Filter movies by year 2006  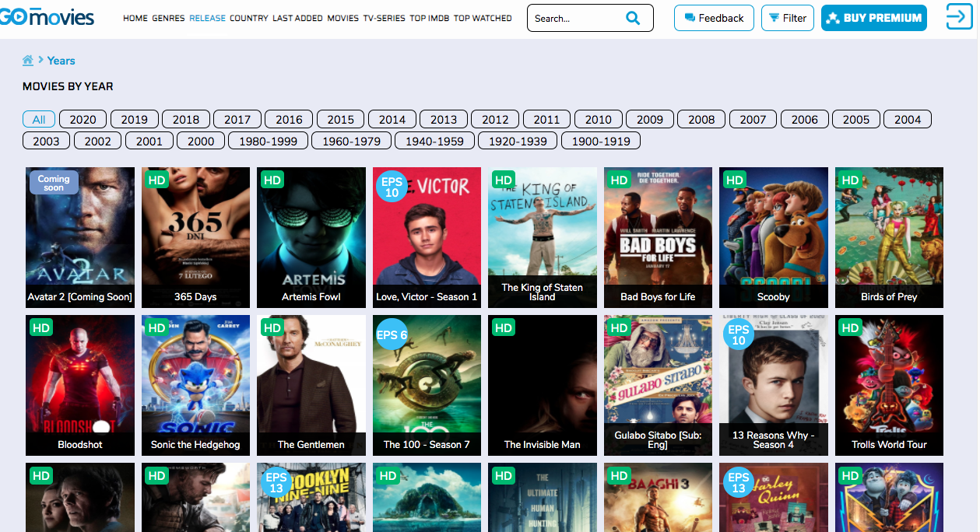click(x=805, y=119)
